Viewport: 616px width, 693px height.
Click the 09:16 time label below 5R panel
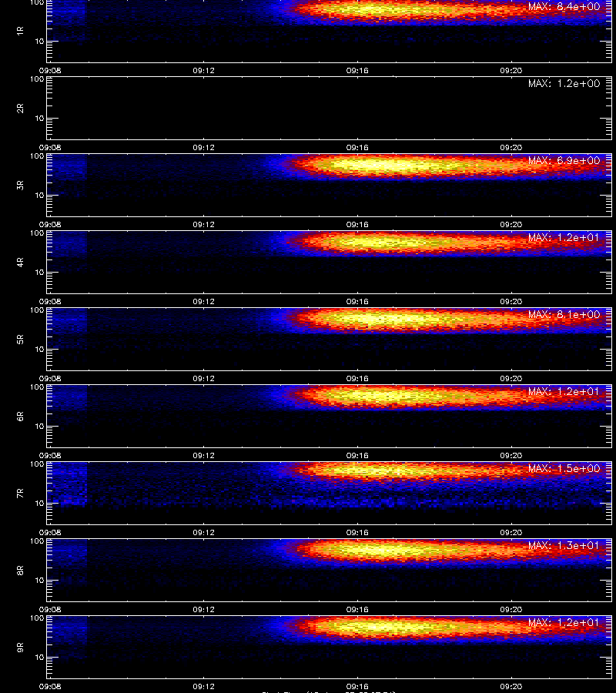(x=357, y=378)
